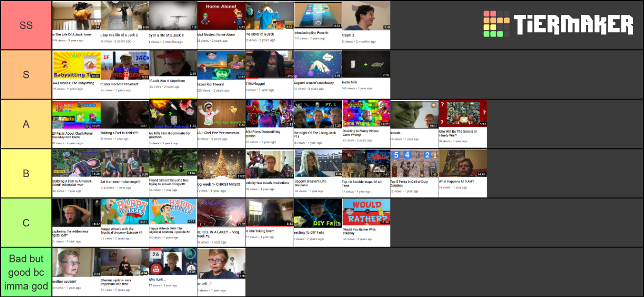
Task: Open 'A day in a life of a Jack 2' video
Action: pos(125,25)
